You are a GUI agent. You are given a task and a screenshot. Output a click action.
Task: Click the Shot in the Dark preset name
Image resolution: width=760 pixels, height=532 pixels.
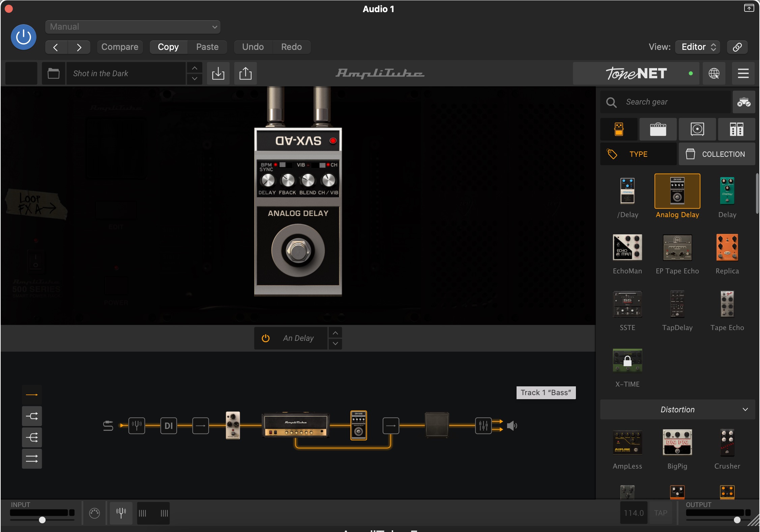click(x=126, y=73)
